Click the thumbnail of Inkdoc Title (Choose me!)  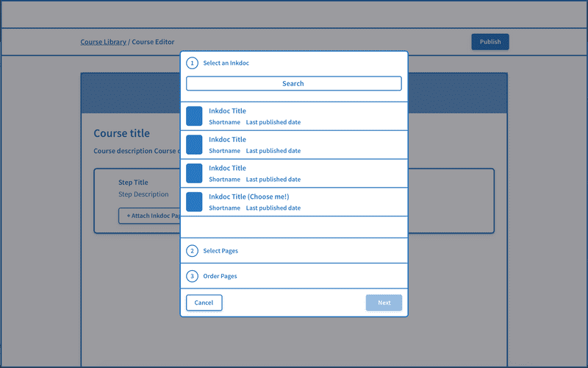(194, 202)
